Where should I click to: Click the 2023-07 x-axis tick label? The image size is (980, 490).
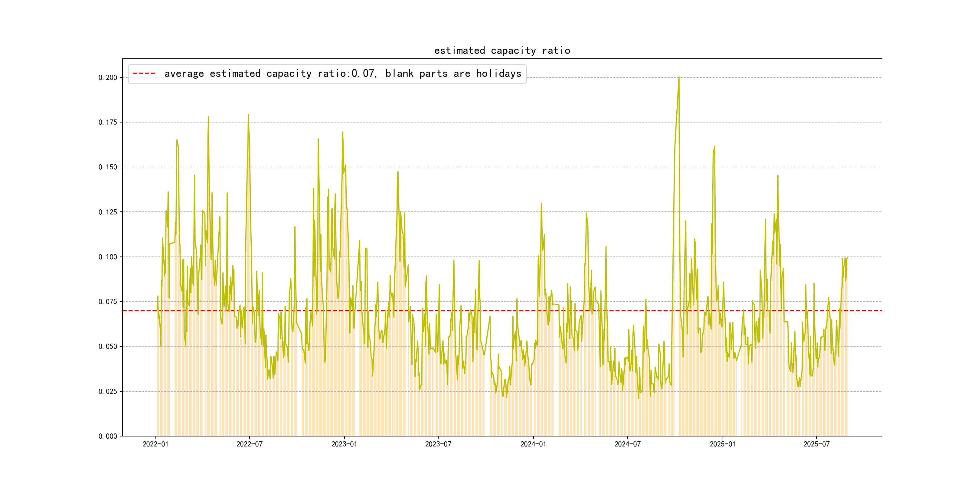[438, 444]
